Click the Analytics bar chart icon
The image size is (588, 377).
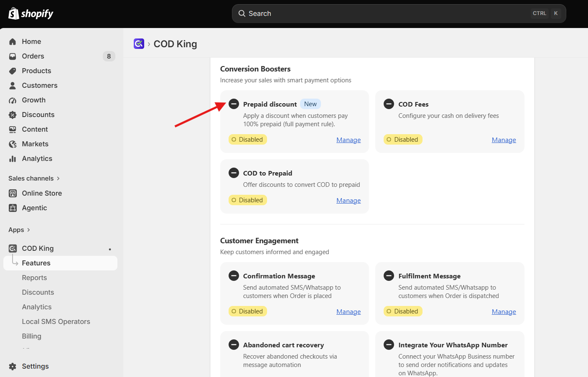[x=13, y=159]
